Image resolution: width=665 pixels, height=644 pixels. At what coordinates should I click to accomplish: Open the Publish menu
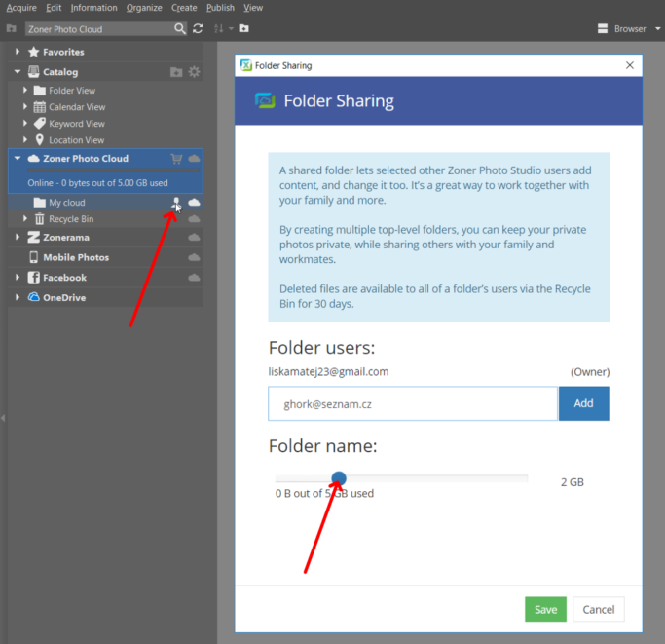(220, 8)
